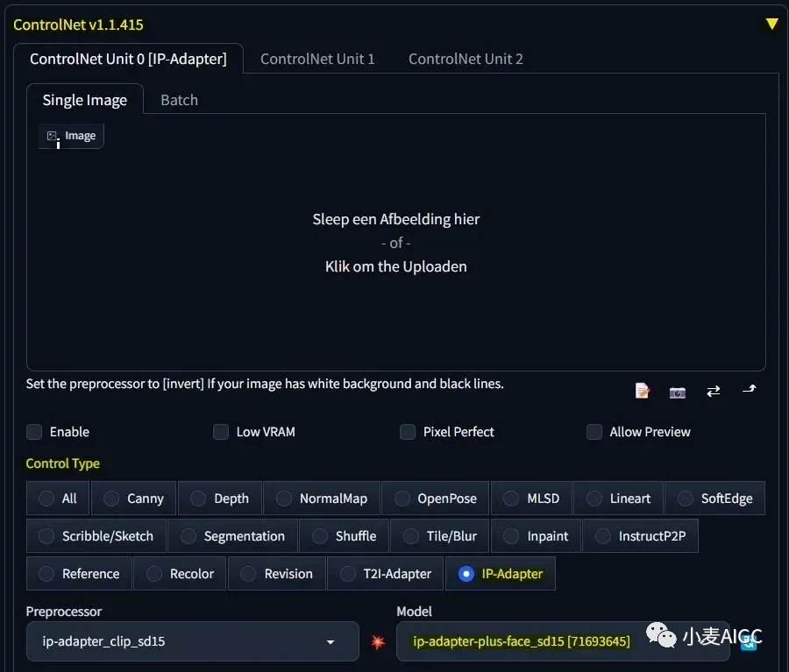Tick the Low VRAM checkbox

(221, 432)
